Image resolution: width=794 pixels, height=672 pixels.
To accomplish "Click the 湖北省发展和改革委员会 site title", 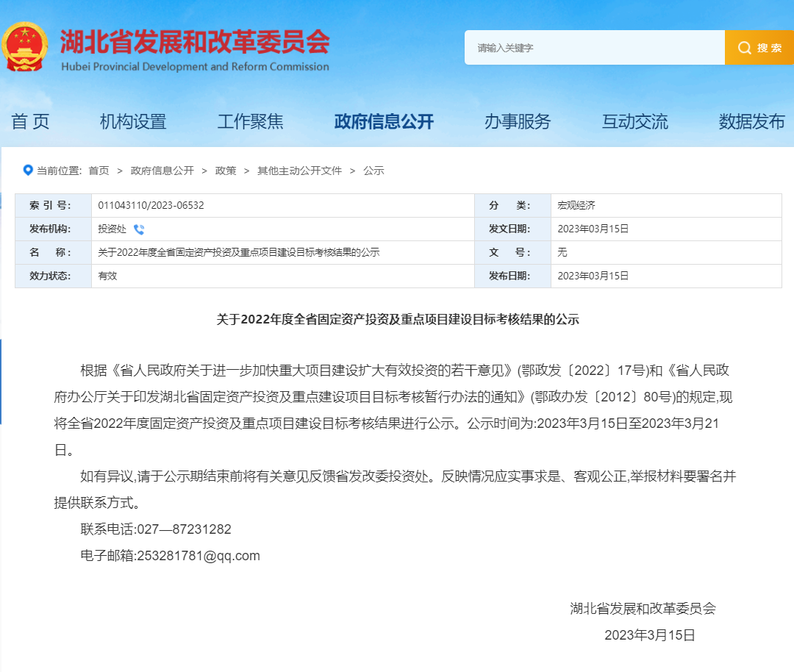I will pos(195,41).
